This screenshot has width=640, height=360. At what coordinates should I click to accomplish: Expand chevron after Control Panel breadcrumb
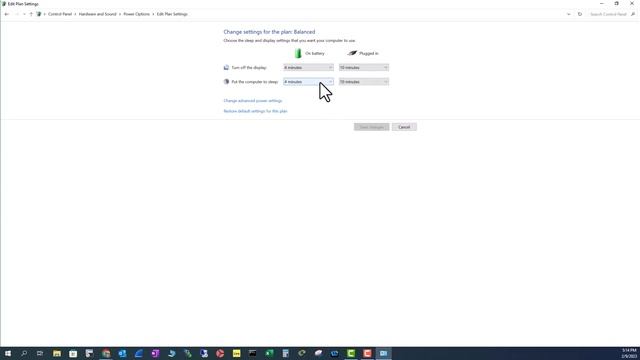click(x=75, y=14)
